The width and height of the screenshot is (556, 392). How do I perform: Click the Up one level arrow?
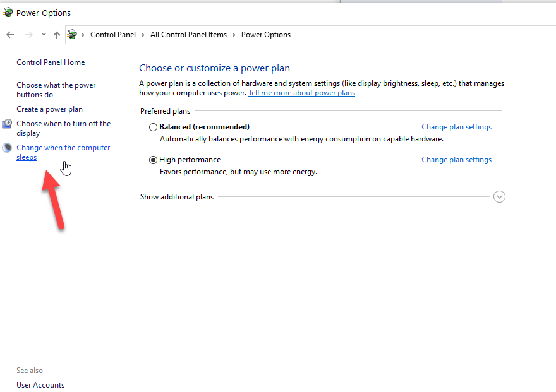[x=57, y=35]
